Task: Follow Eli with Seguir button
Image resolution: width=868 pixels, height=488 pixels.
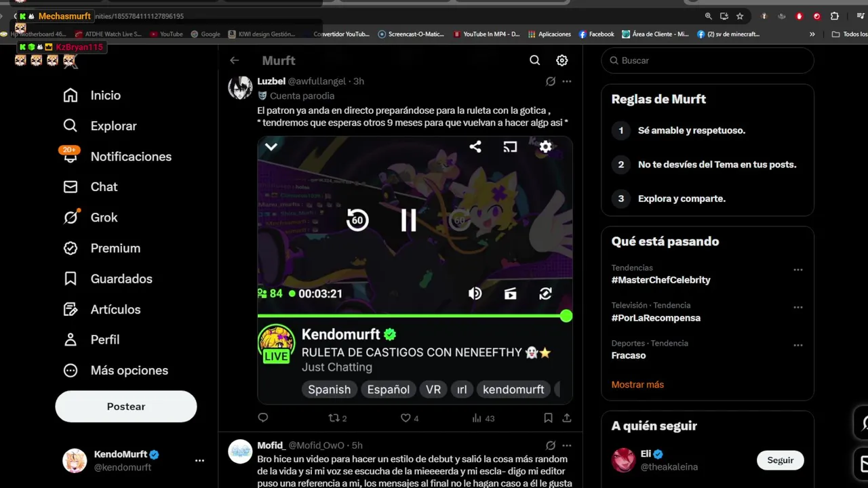Action: tap(781, 460)
